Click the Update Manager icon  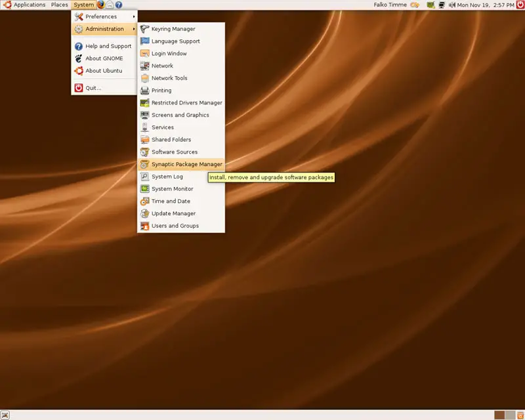[x=144, y=214]
